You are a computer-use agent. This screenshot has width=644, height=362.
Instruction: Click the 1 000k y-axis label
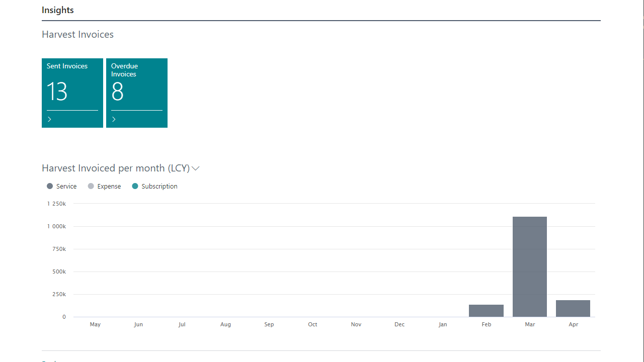pos(57,226)
